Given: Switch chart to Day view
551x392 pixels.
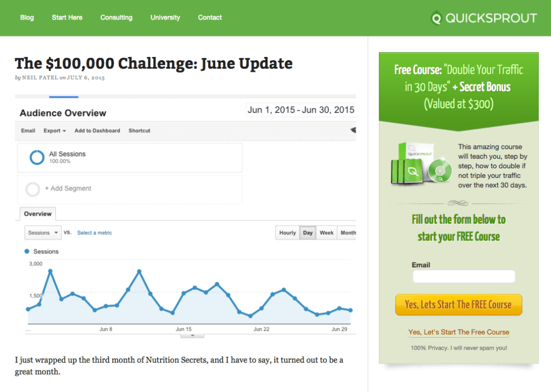Looking at the screenshot, I should (x=308, y=233).
